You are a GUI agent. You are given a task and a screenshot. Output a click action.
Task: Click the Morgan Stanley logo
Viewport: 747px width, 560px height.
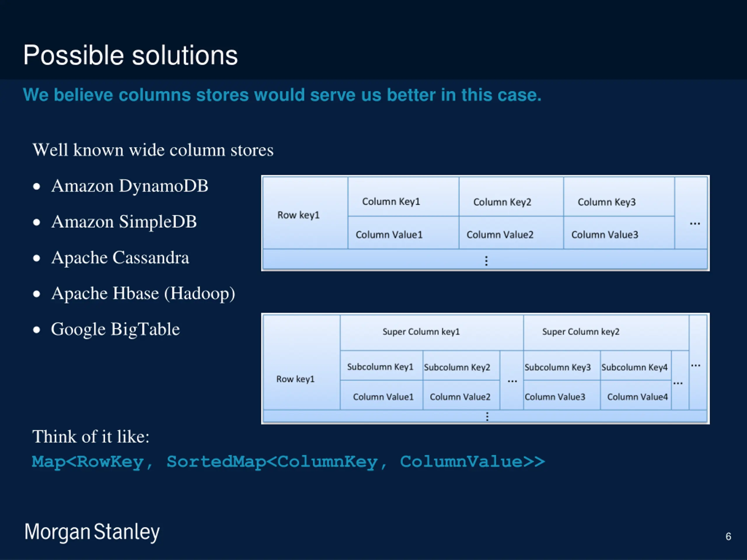[92, 532]
